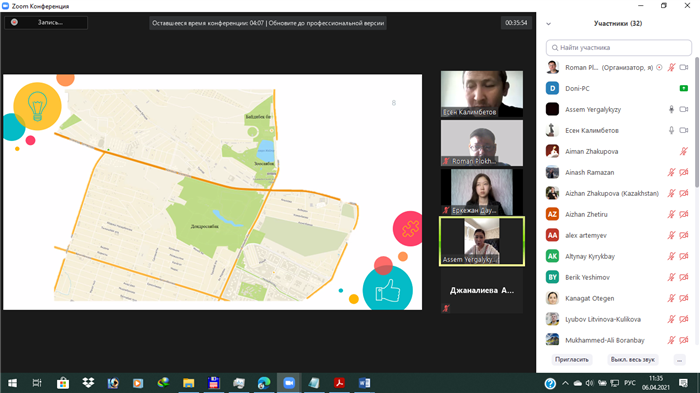Click the recording indicator icon next to Запись

click(x=14, y=22)
